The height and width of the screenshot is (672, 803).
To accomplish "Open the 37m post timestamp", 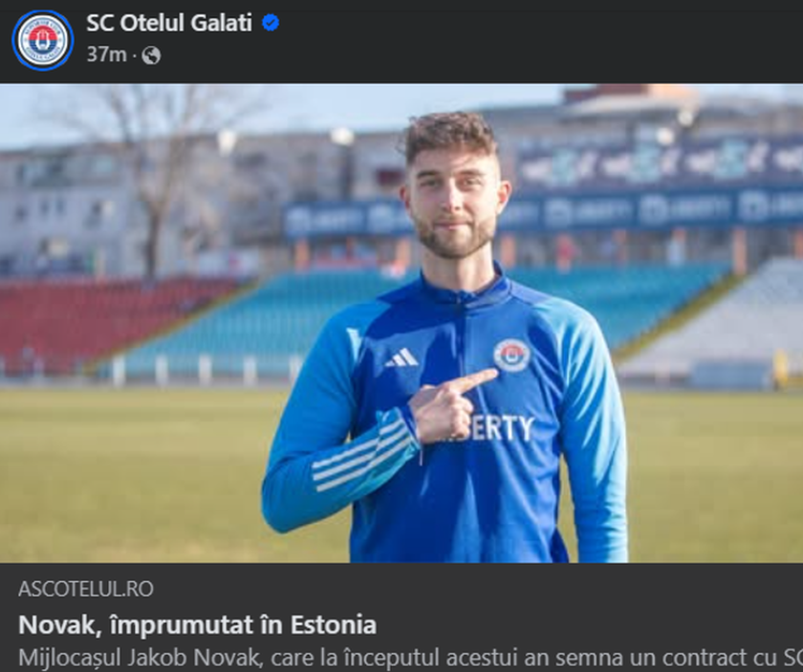I will point(106,54).
